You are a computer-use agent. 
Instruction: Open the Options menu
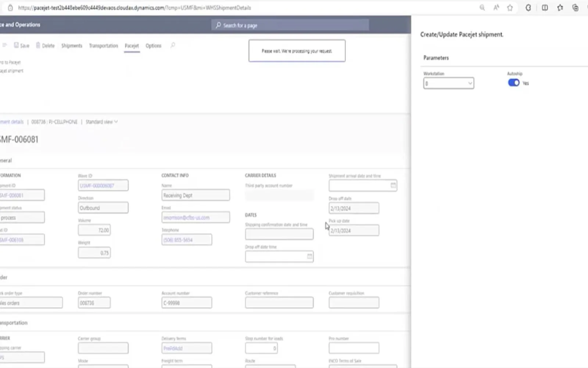tap(153, 46)
